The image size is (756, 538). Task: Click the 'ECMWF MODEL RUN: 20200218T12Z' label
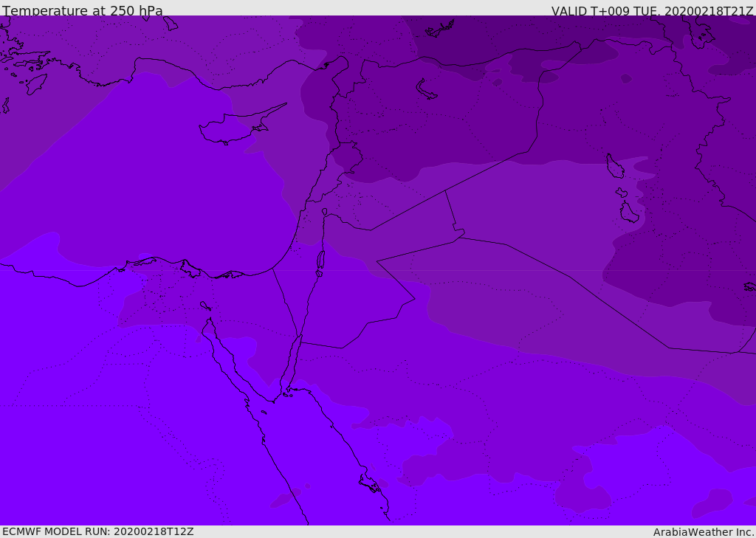[98, 531]
